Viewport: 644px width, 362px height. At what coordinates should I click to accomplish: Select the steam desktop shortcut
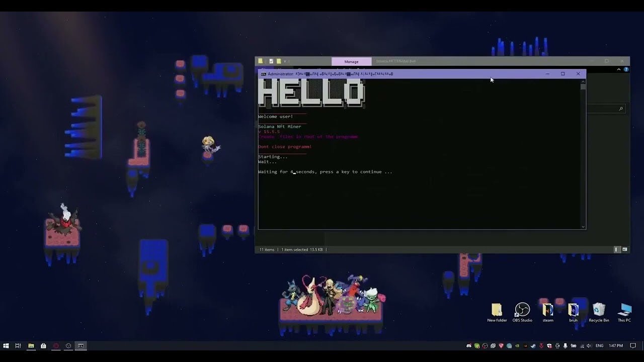pos(548,313)
